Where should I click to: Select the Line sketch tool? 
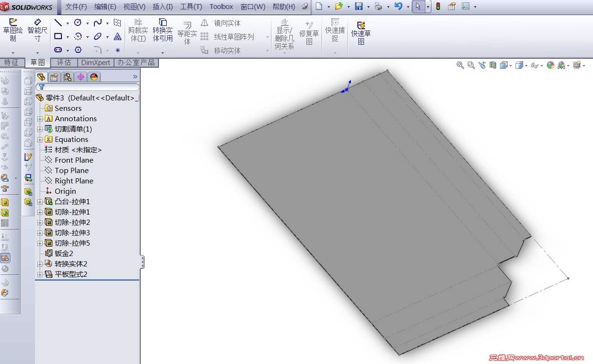(58, 23)
